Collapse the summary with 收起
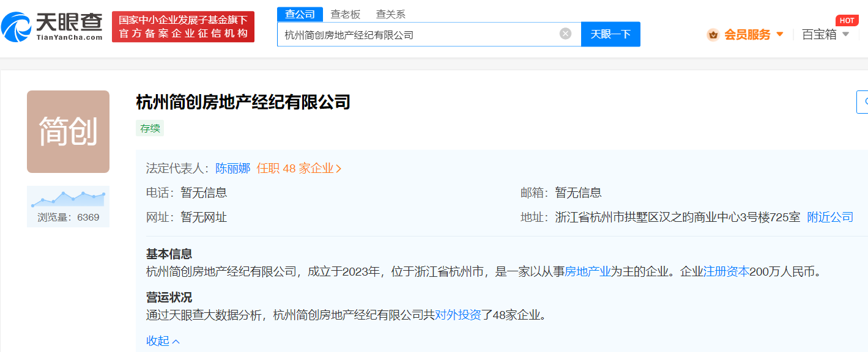 (x=163, y=341)
